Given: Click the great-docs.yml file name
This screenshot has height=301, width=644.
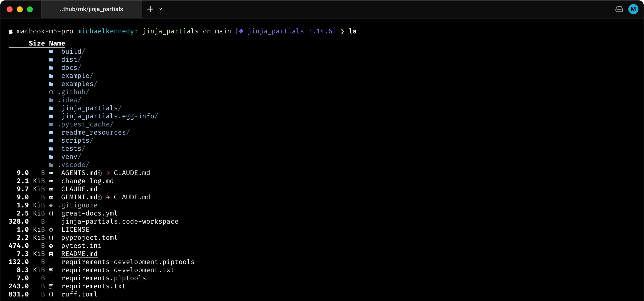Looking at the screenshot, I should pos(90,213).
